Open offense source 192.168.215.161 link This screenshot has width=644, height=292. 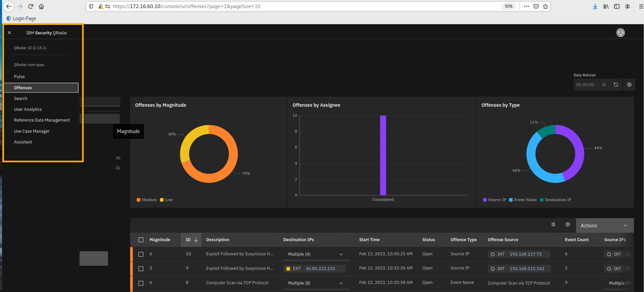click(527, 269)
